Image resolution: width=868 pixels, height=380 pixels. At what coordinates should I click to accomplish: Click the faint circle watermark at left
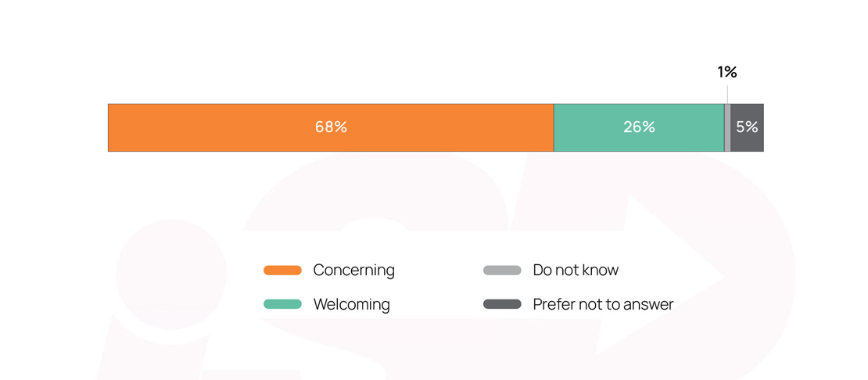[x=160, y=274]
